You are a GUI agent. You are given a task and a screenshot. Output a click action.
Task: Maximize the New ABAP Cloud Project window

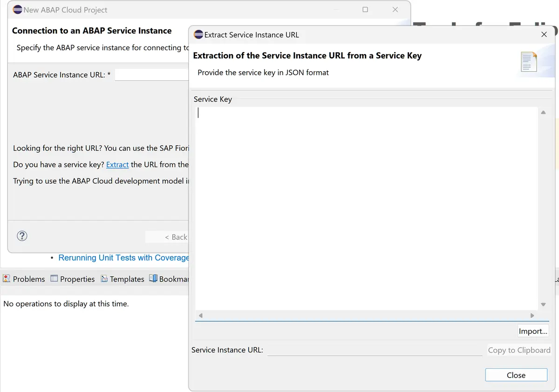[365, 9]
